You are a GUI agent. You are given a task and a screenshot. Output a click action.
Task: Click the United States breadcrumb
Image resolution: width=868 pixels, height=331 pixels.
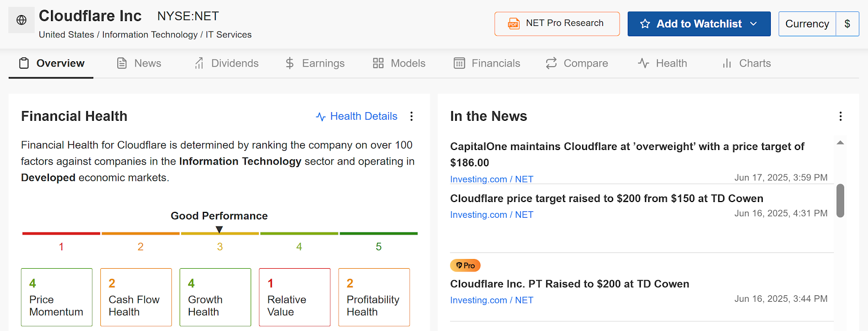(x=66, y=35)
